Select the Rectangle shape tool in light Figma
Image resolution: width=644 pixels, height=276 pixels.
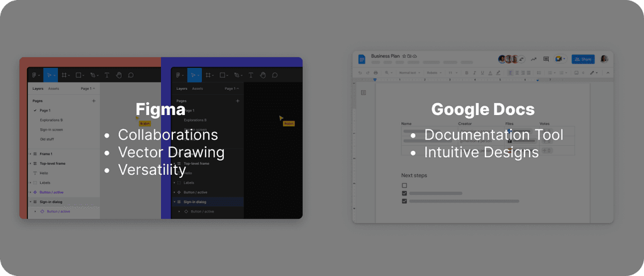pyautogui.click(x=80, y=75)
